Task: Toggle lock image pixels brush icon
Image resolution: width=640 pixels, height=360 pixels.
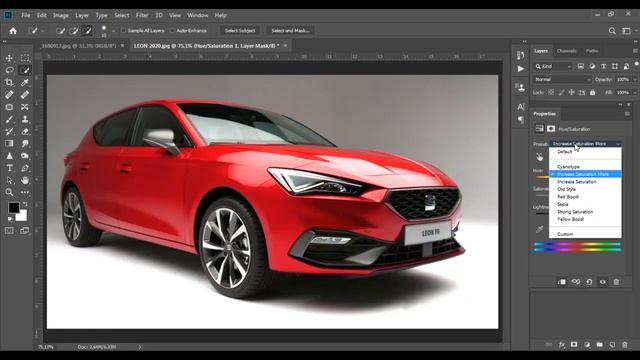Action: click(x=562, y=93)
